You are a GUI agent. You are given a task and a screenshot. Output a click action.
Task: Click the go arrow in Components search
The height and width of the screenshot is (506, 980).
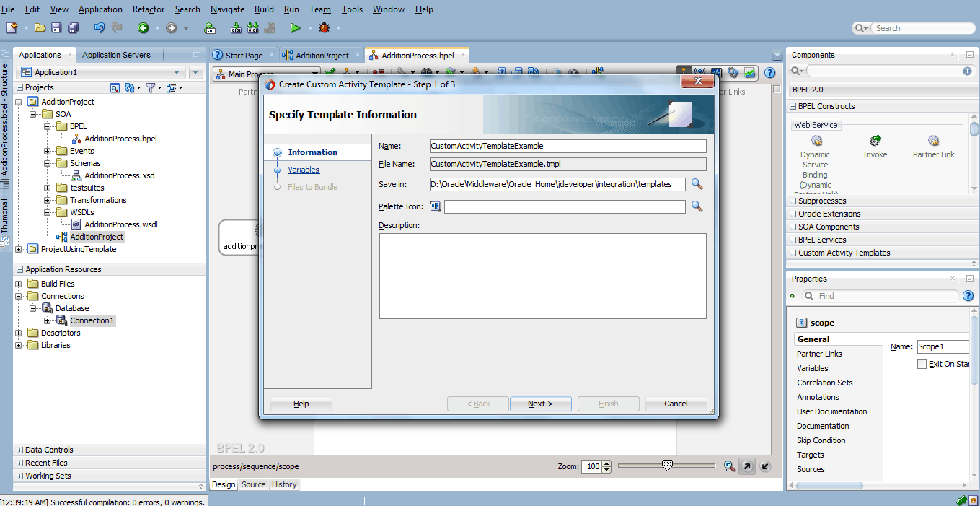pos(967,71)
